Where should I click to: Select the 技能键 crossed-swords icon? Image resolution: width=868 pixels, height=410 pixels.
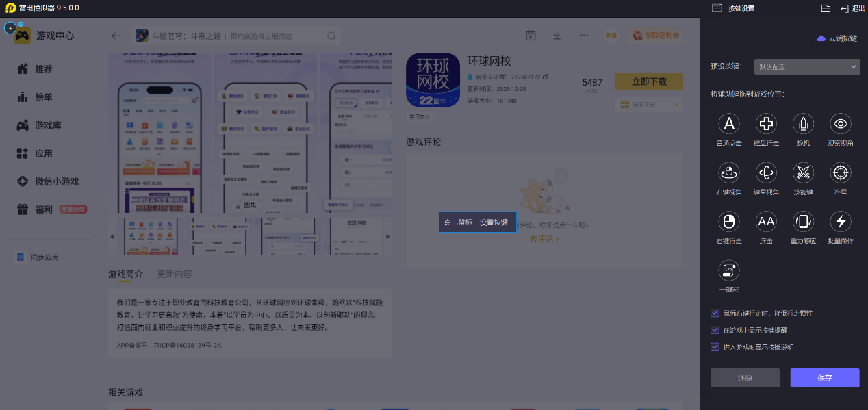coord(803,172)
